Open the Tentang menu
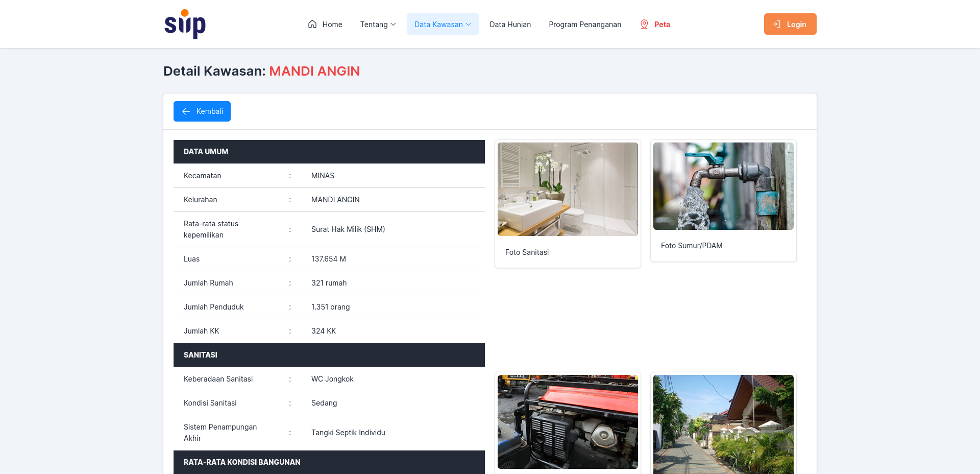The image size is (980, 474). click(378, 24)
